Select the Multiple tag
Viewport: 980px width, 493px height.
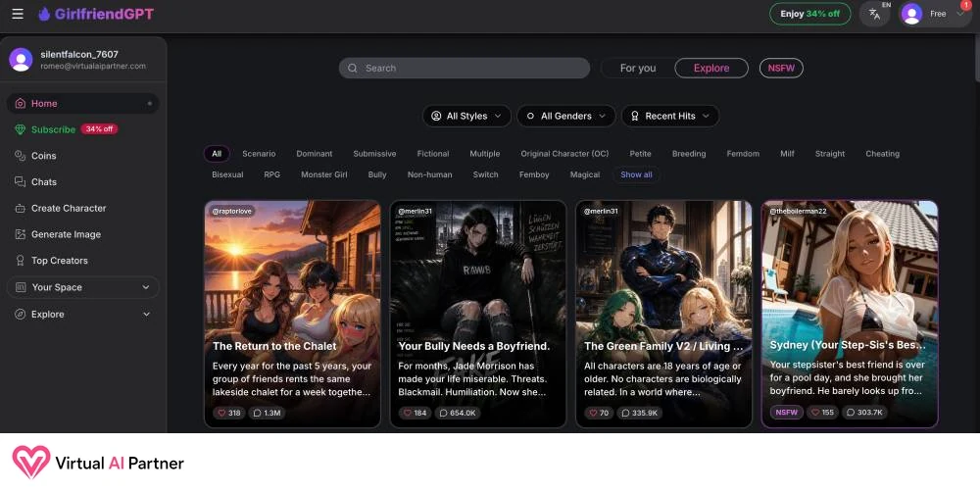pyautogui.click(x=484, y=154)
